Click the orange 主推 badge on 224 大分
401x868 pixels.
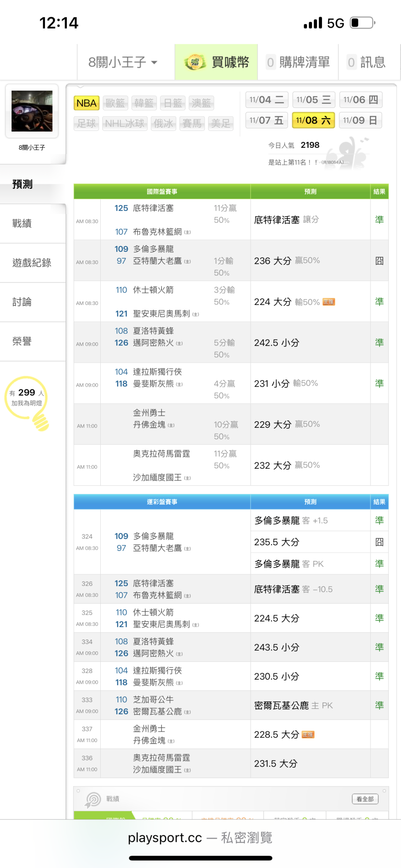pyautogui.click(x=329, y=302)
